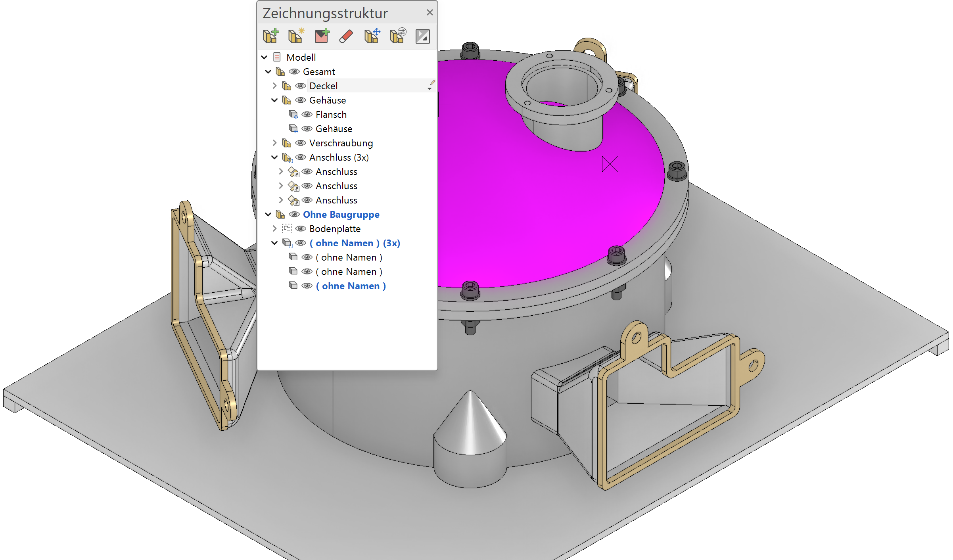This screenshot has width=953, height=560.
Task: Click the gray diagonal square toolbar icon
Action: pyautogui.click(x=422, y=36)
